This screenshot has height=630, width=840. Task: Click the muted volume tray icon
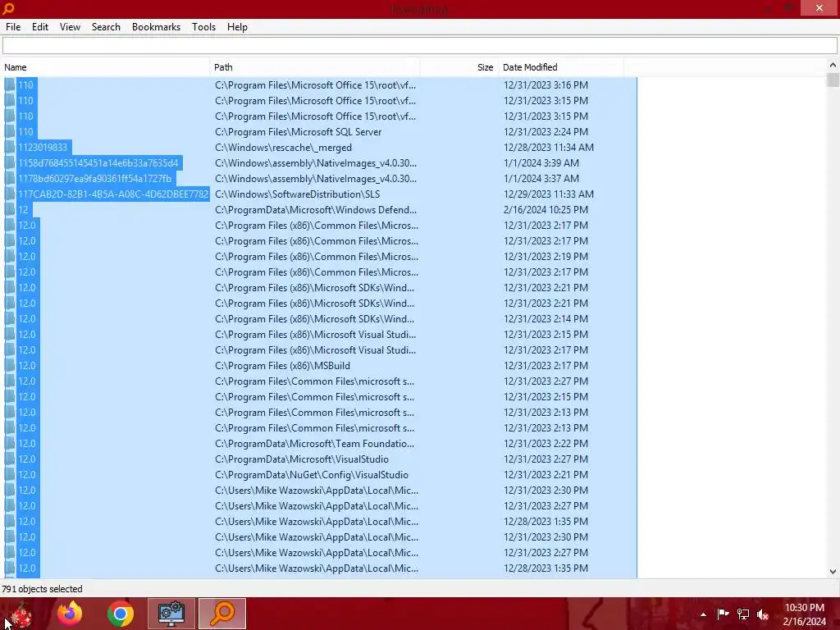(763, 614)
